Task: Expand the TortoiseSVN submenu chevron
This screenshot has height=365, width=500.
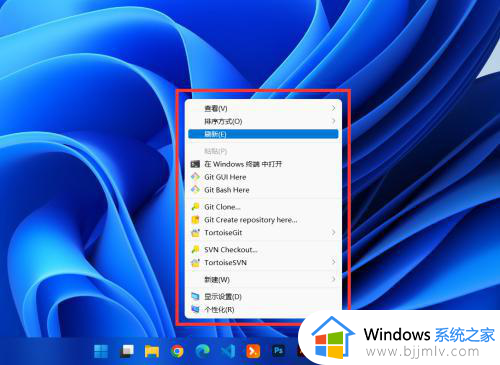Action: click(x=333, y=262)
